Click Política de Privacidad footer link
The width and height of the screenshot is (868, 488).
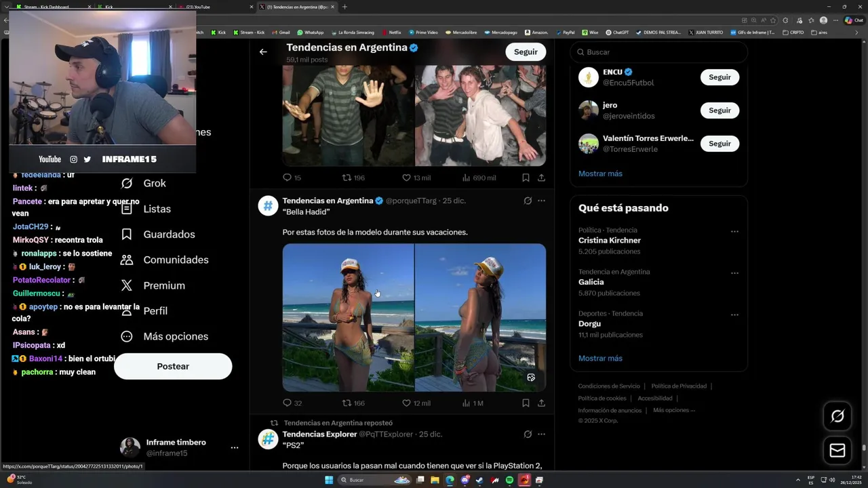click(679, 386)
